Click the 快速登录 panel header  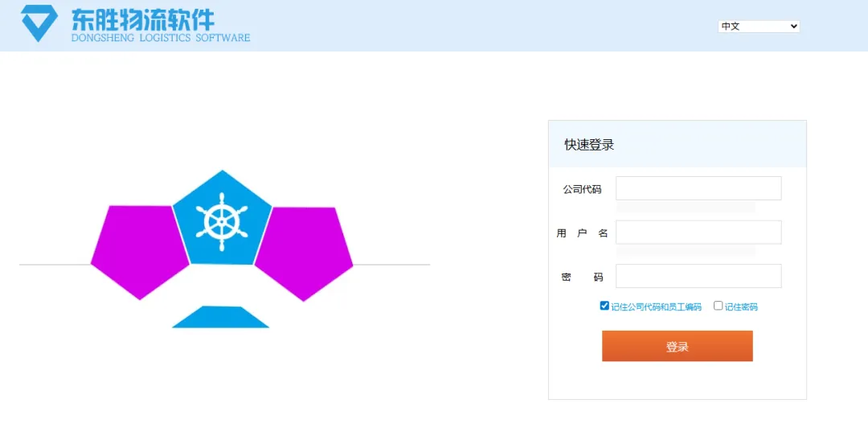pos(589,145)
